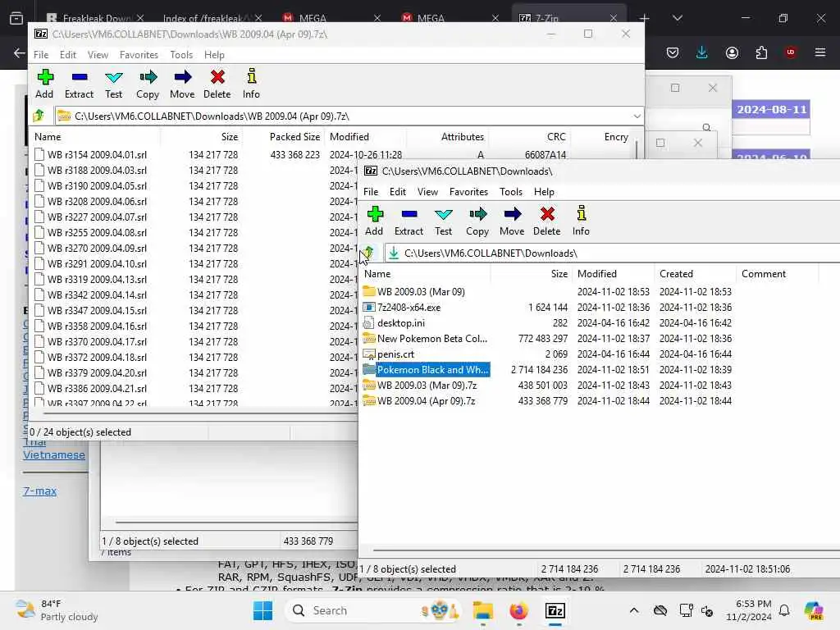The height and width of the screenshot is (630, 840).
Task: Select WB 2009.03 (Mar 09).7z archive
Action: click(427, 386)
